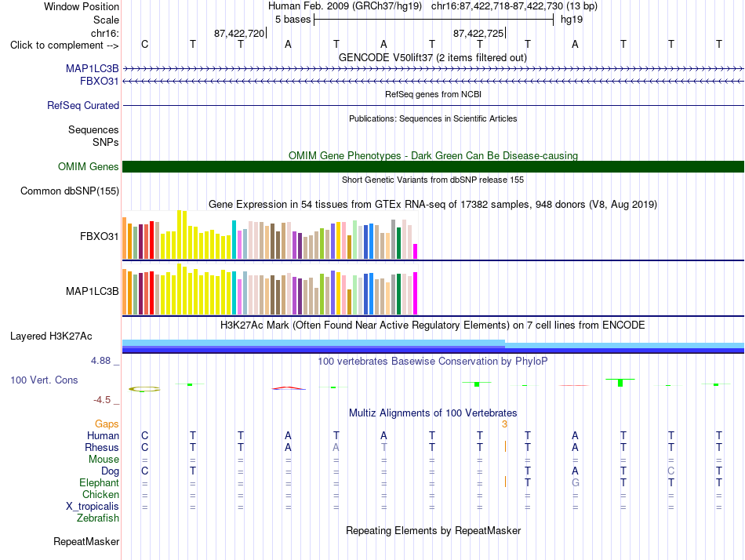Click the tall green PhyloP conservation bar
Screen dimensions: 745x560
click(620, 382)
